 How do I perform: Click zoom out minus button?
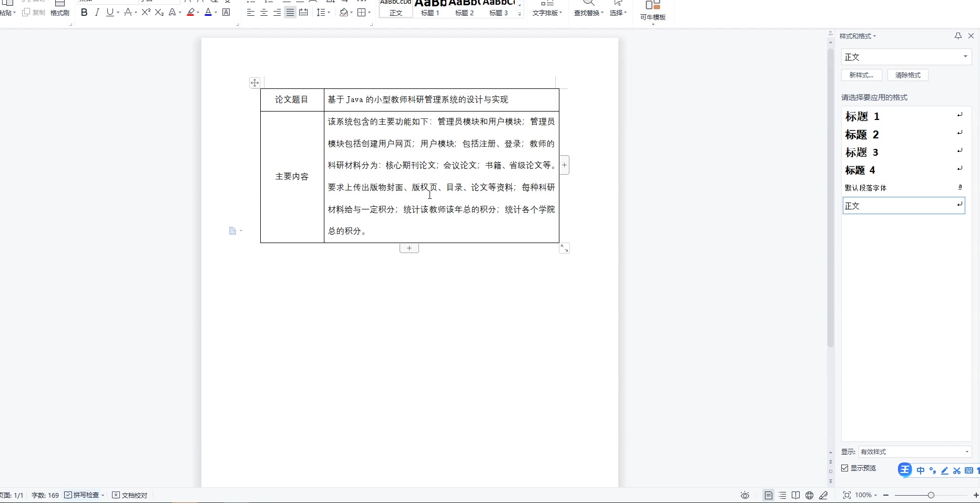(886, 495)
